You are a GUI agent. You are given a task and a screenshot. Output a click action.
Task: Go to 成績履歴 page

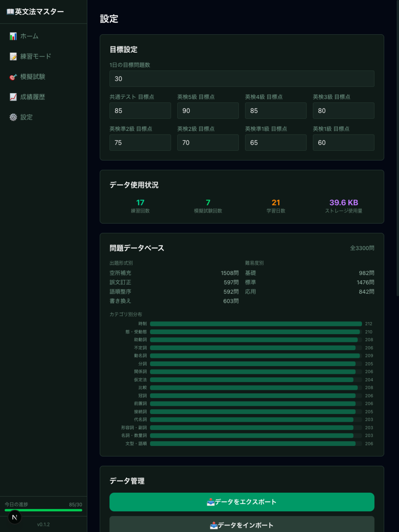(x=33, y=97)
